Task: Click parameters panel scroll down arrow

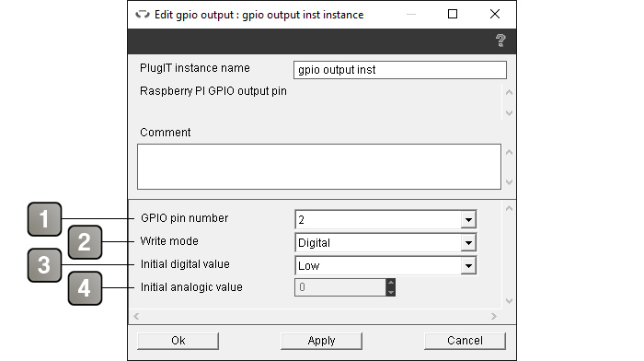Action: [509, 301]
